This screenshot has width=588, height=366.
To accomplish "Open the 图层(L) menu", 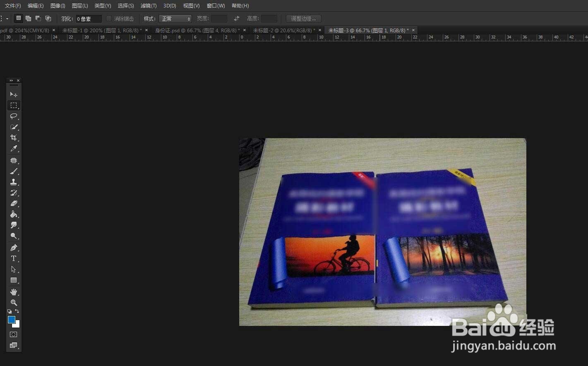I will pyautogui.click(x=80, y=6).
